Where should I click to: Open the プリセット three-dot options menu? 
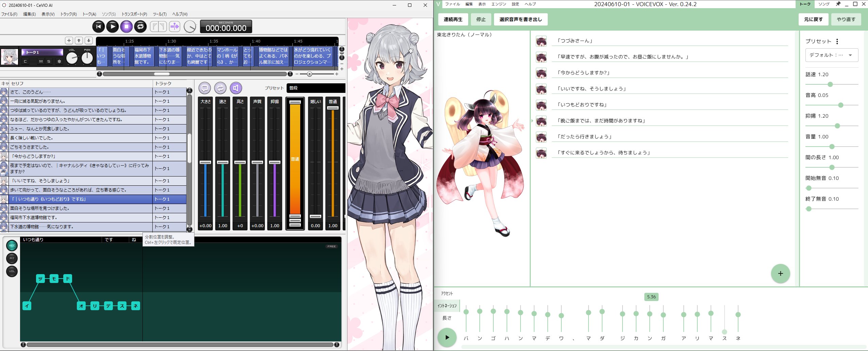[x=837, y=41]
